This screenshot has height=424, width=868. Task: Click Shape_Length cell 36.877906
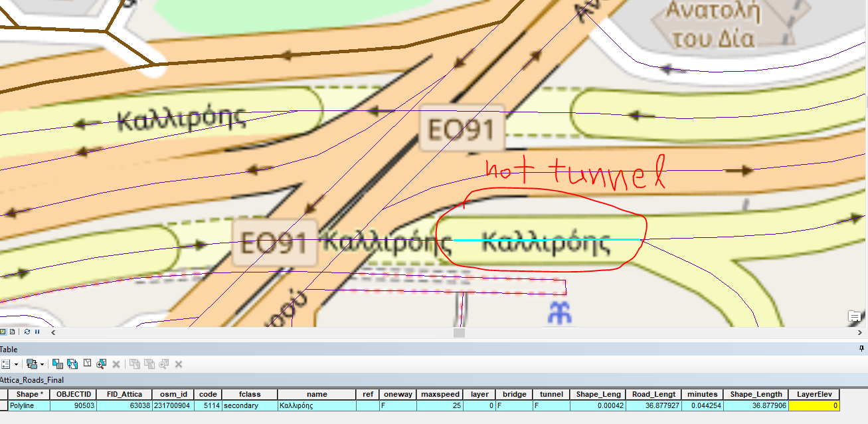[756, 405]
